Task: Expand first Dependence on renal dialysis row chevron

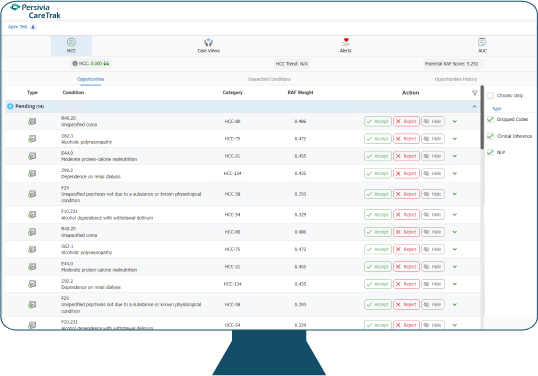Action: [x=455, y=174]
